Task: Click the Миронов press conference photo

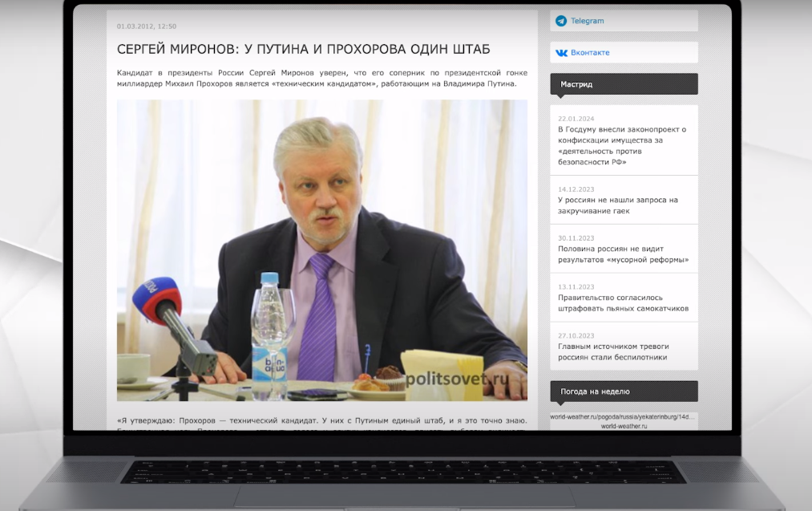Action: click(x=322, y=250)
